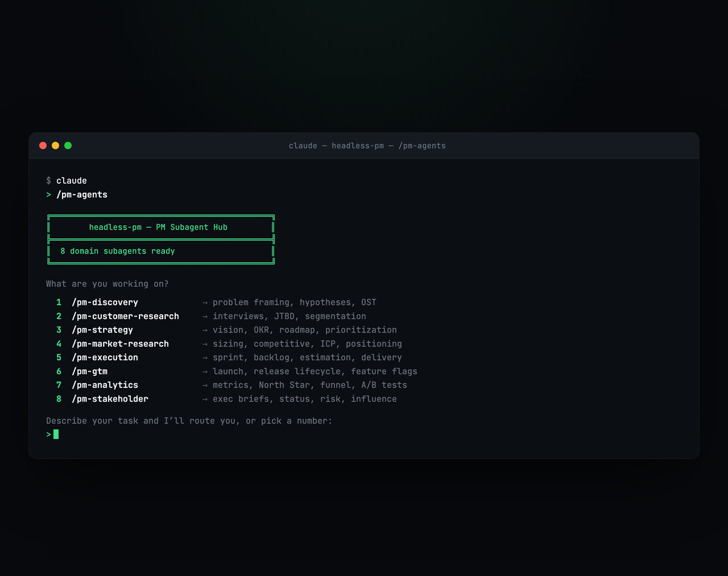Image resolution: width=728 pixels, height=576 pixels.
Task: Minimize the terminal with yellow button
Action: pyautogui.click(x=55, y=146)
